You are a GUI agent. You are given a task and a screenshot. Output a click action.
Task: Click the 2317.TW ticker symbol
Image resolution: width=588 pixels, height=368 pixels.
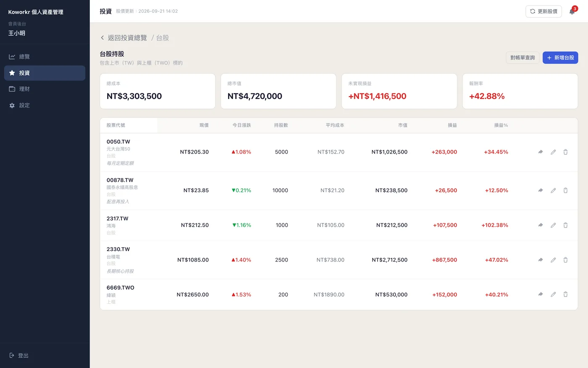pos(118,219)
